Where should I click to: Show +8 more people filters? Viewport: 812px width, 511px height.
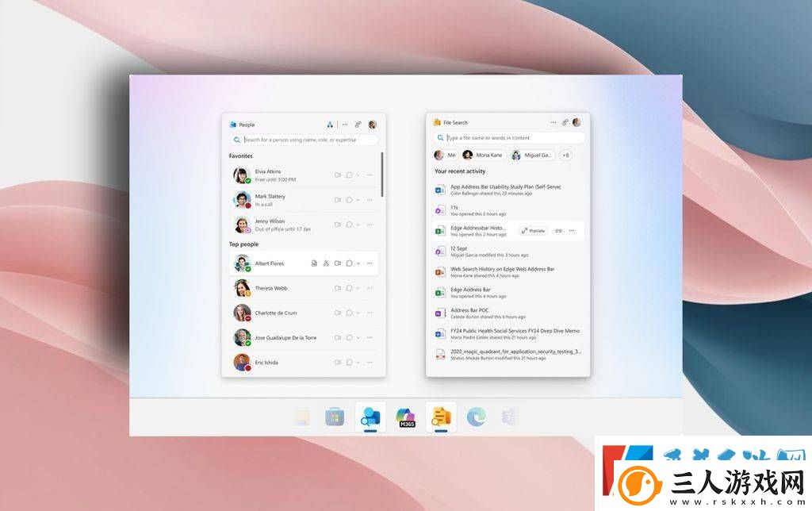[x=565, y=155]
